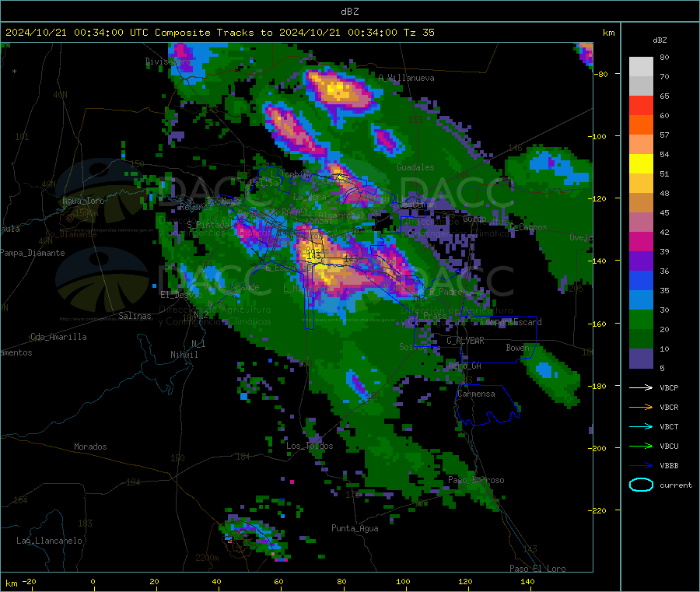
Task: Select the purple 36–39 dBZ legend swatch
Action: (x=641, y=261)
